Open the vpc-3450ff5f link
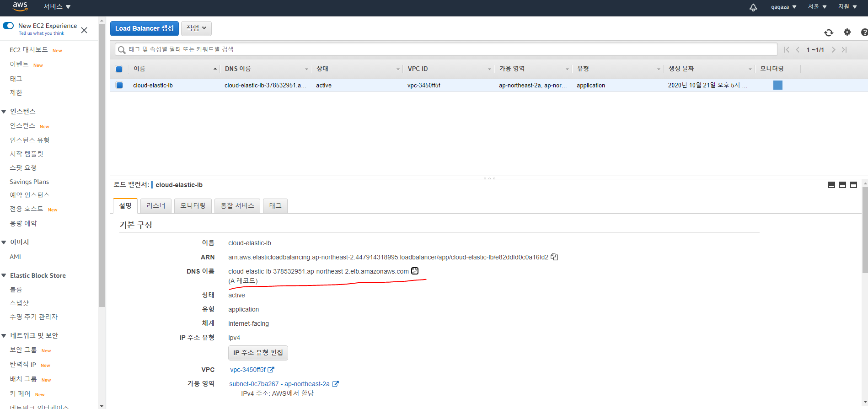The height and width of the screenshot is (409, 868). point(247,370)
